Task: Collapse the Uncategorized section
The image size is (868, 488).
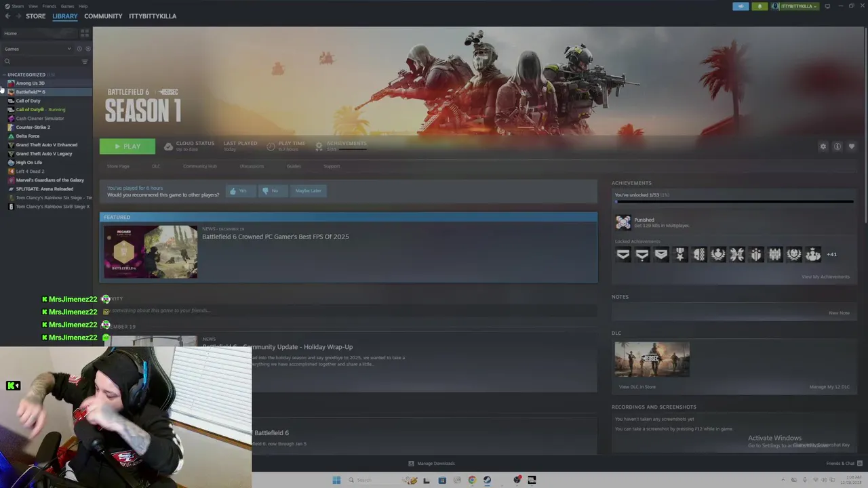Action: (x=5, y=75)
